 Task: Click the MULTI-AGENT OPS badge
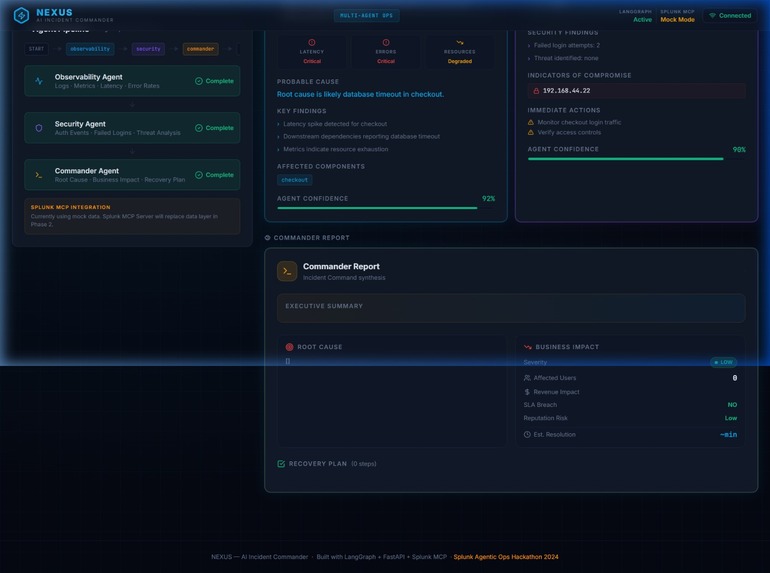pos(366,16)
